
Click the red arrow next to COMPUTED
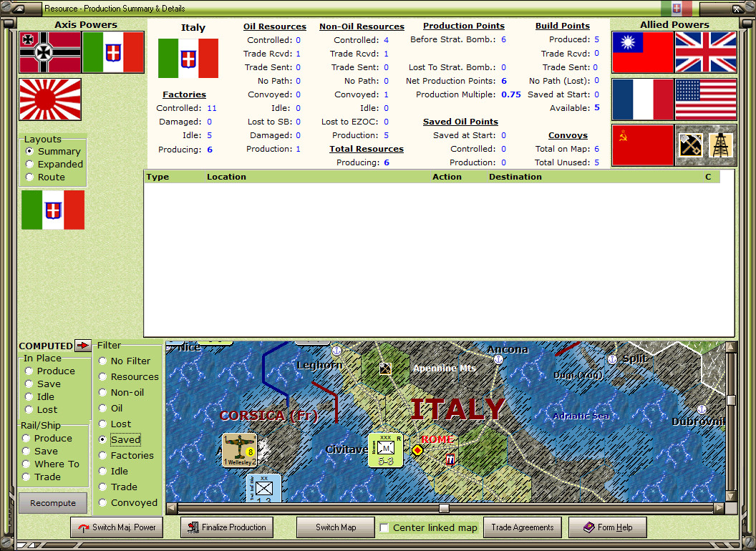tap(83, 345)
